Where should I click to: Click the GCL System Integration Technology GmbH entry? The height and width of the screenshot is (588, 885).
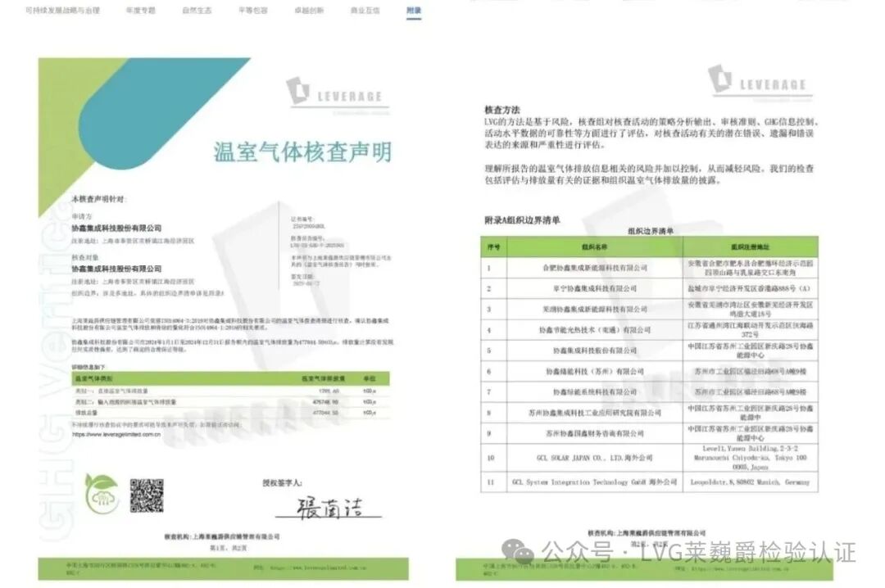click(595, 482)
